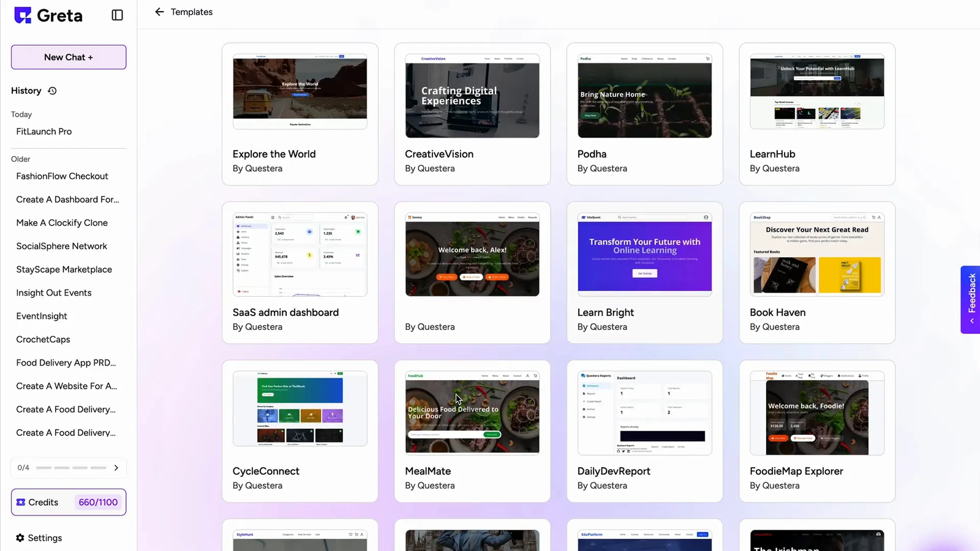Click the DailyDevReport title text
Image resolution: width=980 pixels, height=551 pixels.
click(614, 471)
